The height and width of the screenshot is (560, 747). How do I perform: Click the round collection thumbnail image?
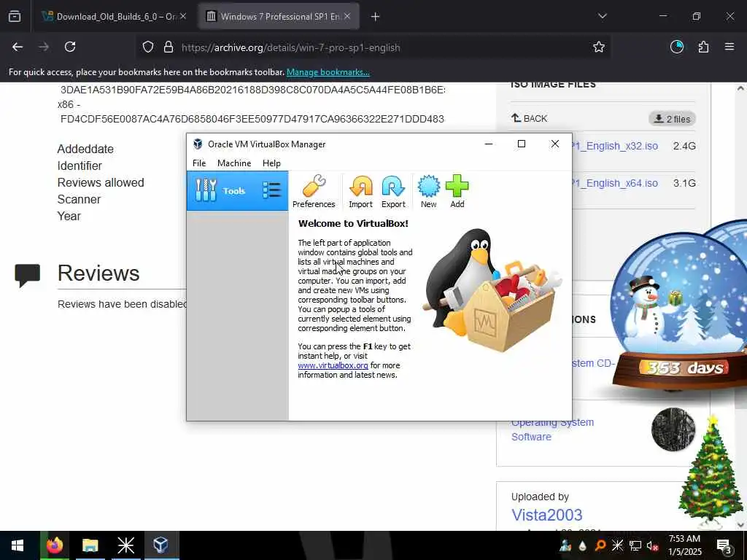[x=673, y=429]
